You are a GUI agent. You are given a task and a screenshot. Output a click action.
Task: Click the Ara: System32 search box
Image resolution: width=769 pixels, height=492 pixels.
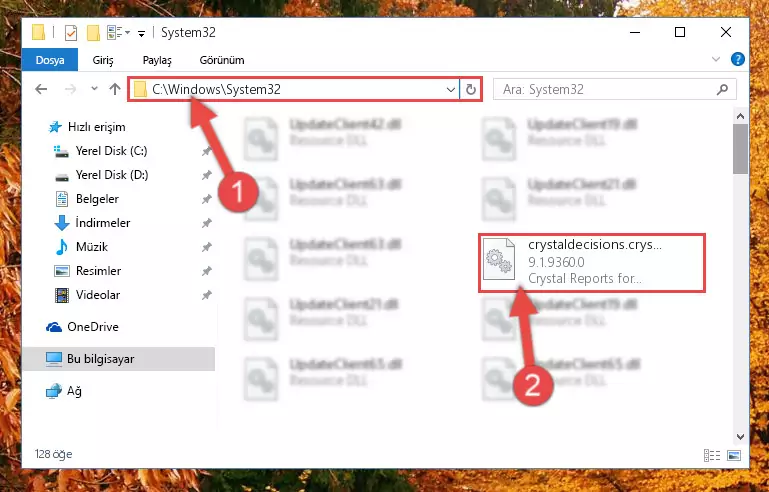615,89
